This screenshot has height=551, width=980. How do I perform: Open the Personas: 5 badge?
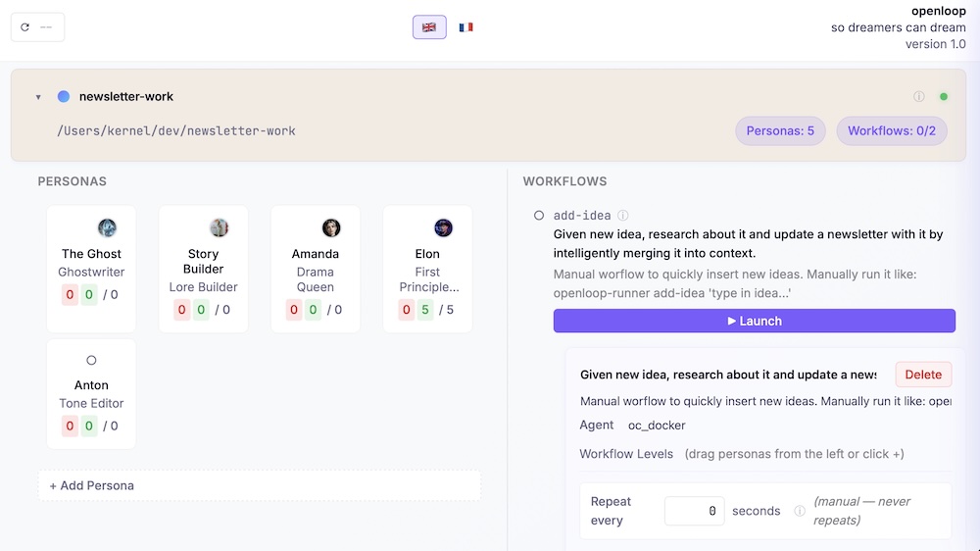tap(780, 130)
